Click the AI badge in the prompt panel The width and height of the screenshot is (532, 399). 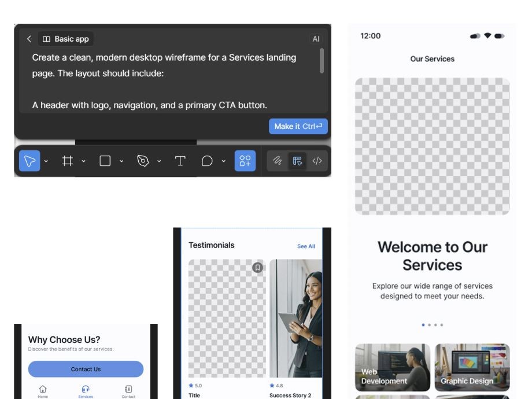pos(316,39)
